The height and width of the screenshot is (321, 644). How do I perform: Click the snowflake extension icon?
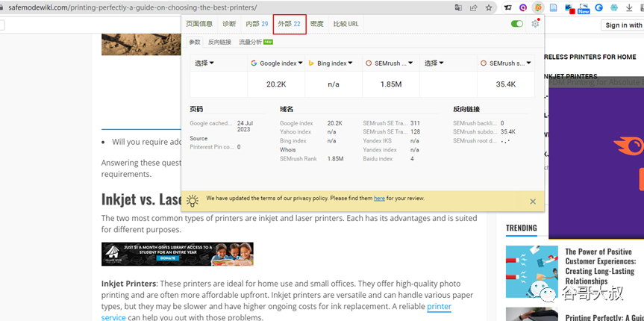613,7
